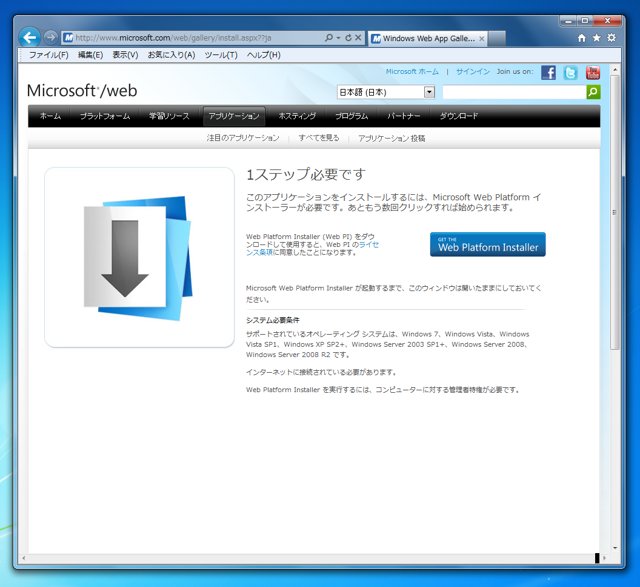640x587 pixels.
Task: Go to ダウンロード in the navigation bar
Action: click(459, 116)
